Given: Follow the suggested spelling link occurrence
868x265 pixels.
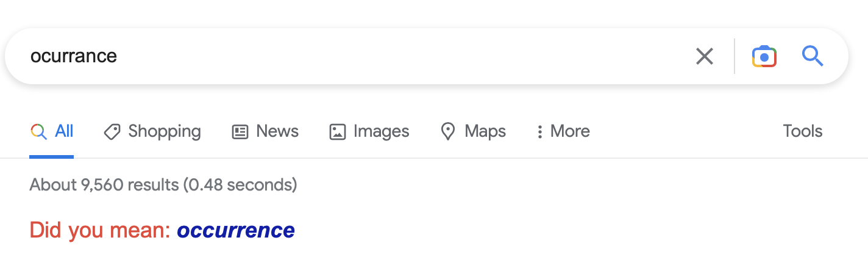Looking at the screenshot, I should click(x=236, y=230).
